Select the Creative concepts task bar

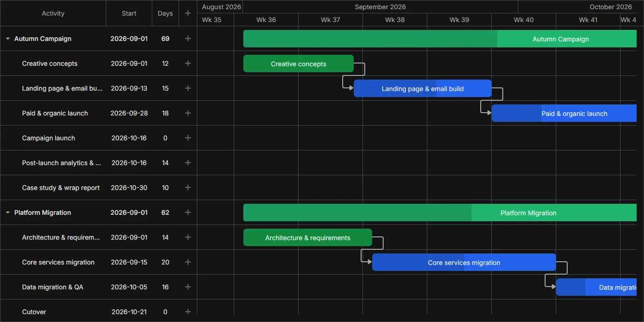[x=299, y=63]
